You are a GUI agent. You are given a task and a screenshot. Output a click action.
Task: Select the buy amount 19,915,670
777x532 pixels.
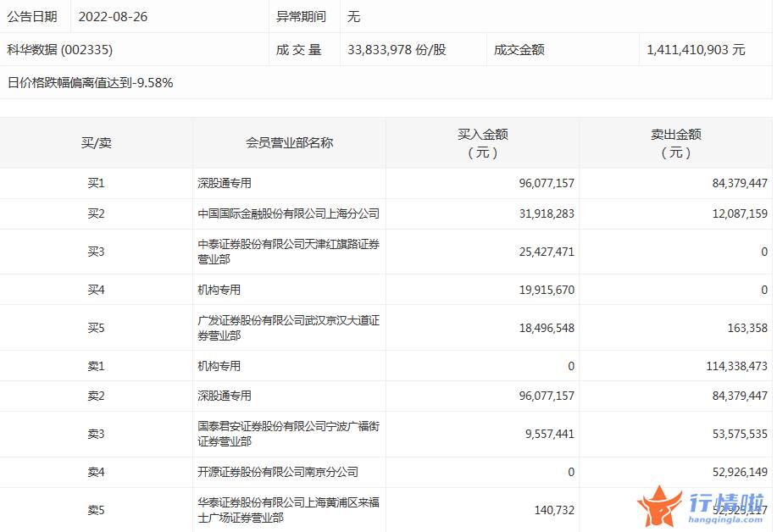547,290
